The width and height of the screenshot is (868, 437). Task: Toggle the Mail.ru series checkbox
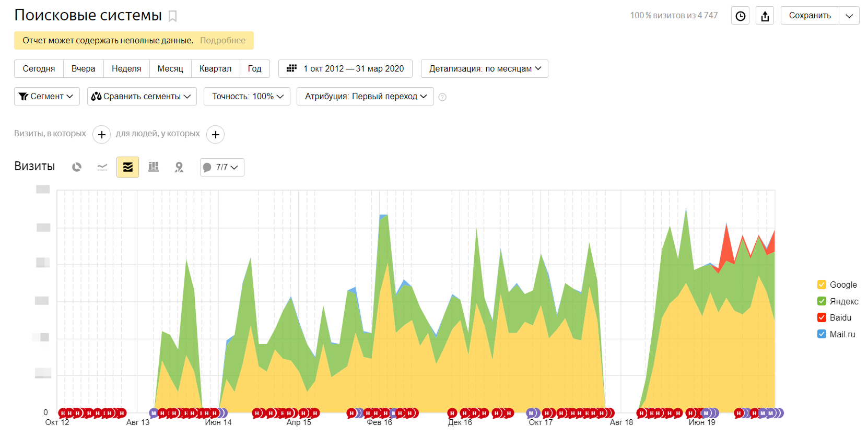[x=822, y=334]
